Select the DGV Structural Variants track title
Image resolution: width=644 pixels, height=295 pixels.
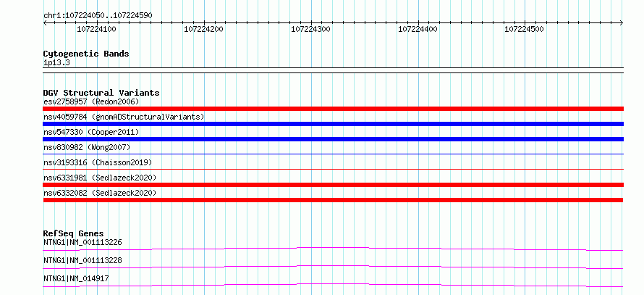point(101,93)
